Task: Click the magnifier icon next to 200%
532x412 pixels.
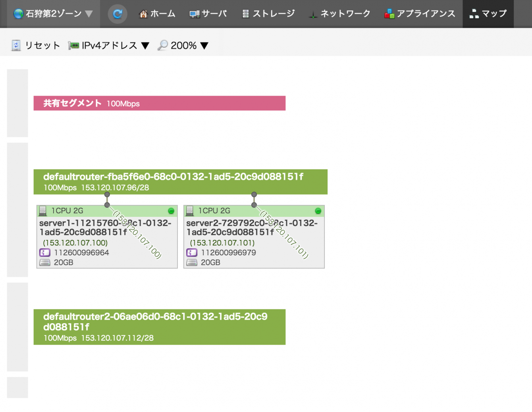Action: click(x=163, y=46)
